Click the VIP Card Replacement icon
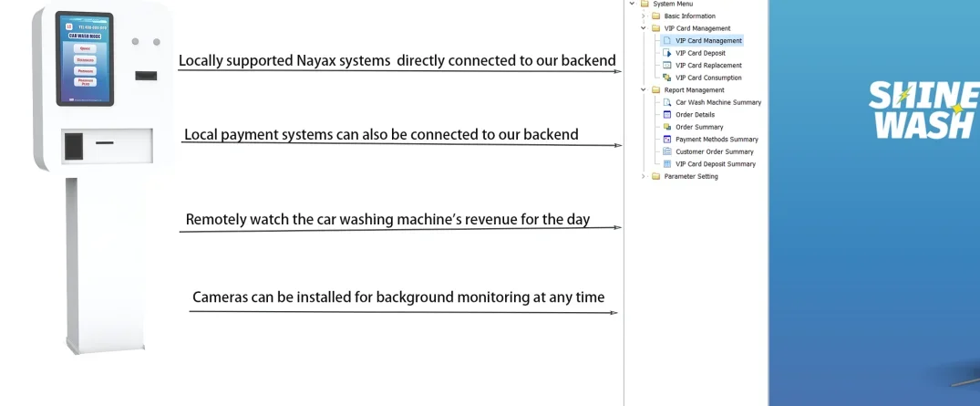The width and height of the screenshot is (980, 406). pyautogui.click(x=667, y=66)
